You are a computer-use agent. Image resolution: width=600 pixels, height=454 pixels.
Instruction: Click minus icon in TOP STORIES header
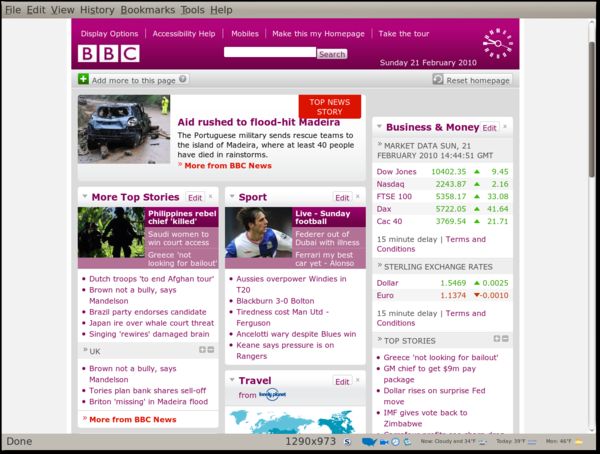(x=505, y=338)
